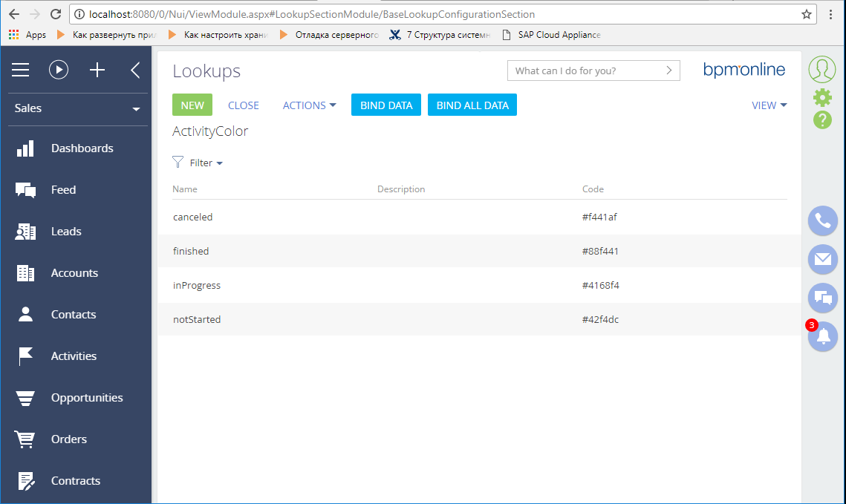
Task: Select the finished lookup row
Action: coord(479,251)
